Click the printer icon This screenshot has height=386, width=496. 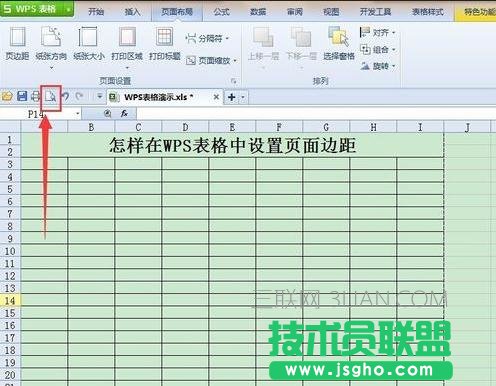(35, 97)
